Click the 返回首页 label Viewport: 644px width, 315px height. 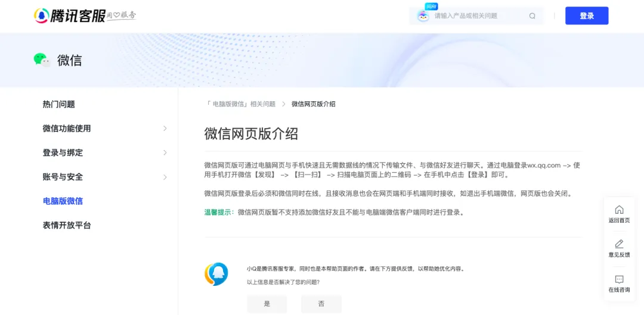coord(619,220)
